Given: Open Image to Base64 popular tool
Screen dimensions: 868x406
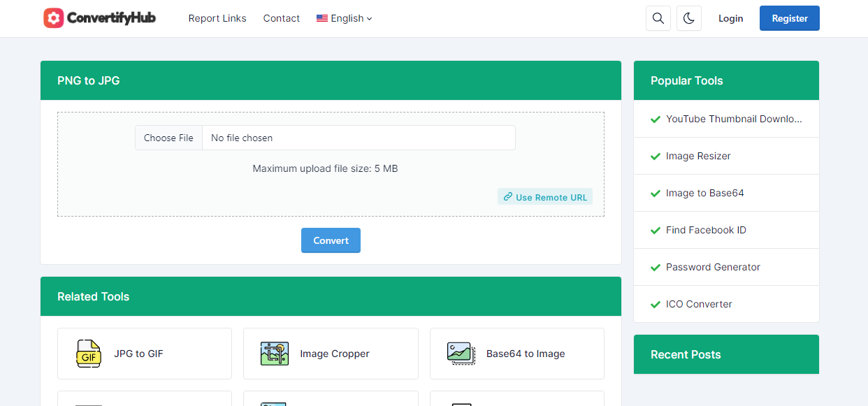Looking at the screenshot, I should point(704,193).
